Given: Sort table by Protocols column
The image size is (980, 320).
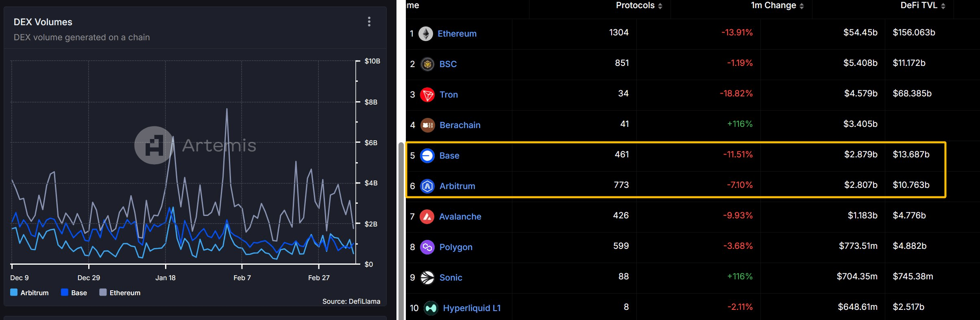Looking at the screenshot, I should (639, 6).
